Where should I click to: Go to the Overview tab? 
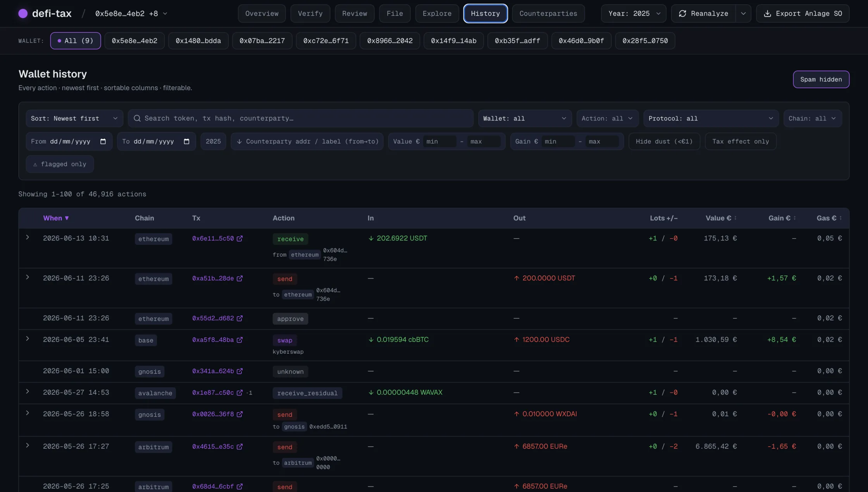(x=262, y=14)
